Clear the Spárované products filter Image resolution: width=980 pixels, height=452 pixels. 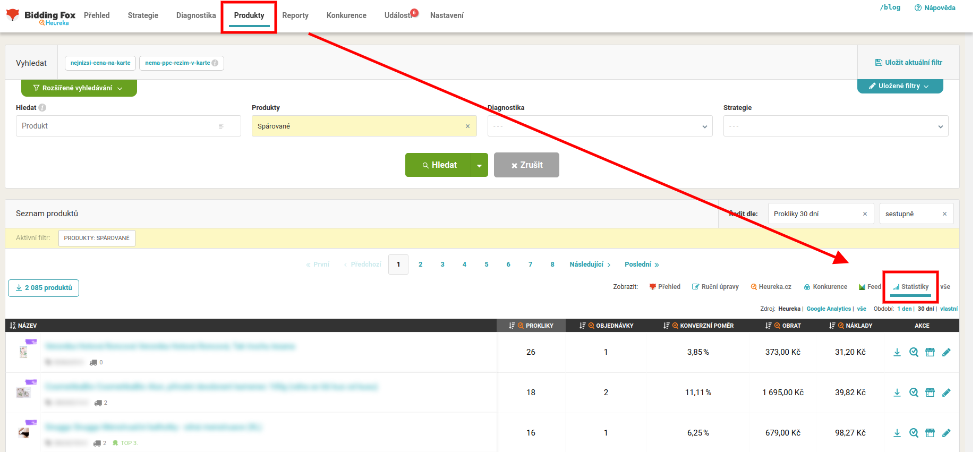click(467, 126)
